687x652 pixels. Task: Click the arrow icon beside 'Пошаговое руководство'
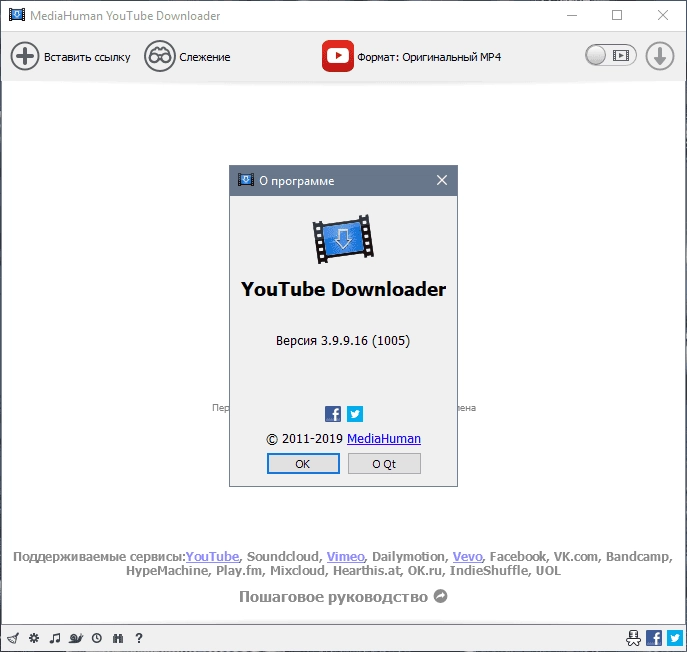point(440,596)
